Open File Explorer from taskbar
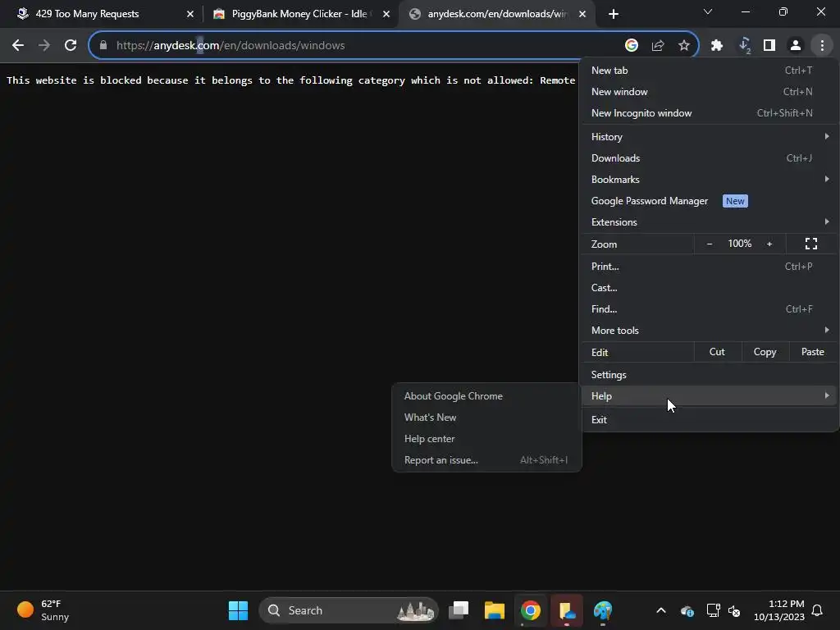The width and height of the screenshot is (840, 630). [495, 610]
